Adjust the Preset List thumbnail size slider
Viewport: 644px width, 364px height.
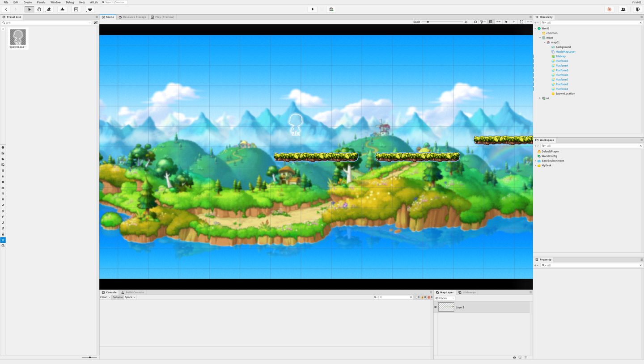pyautogui.click(x=89, y=357)
